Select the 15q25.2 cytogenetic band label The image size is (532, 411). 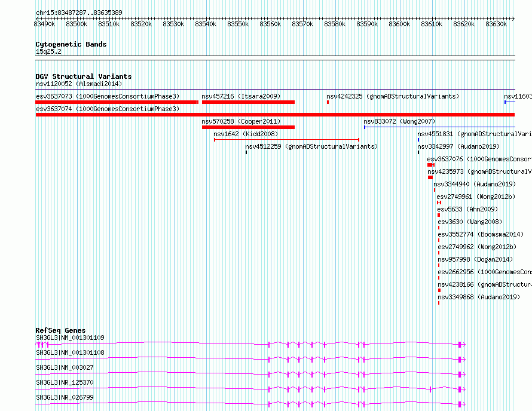click(48, 52)
